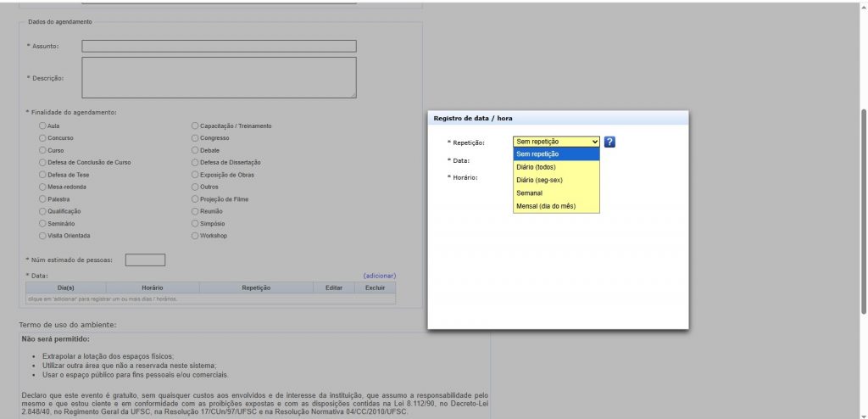The height and width of the screenshot is (419, 868).
Task: Click the (adicionar) date link
Action: pos(379,276)
